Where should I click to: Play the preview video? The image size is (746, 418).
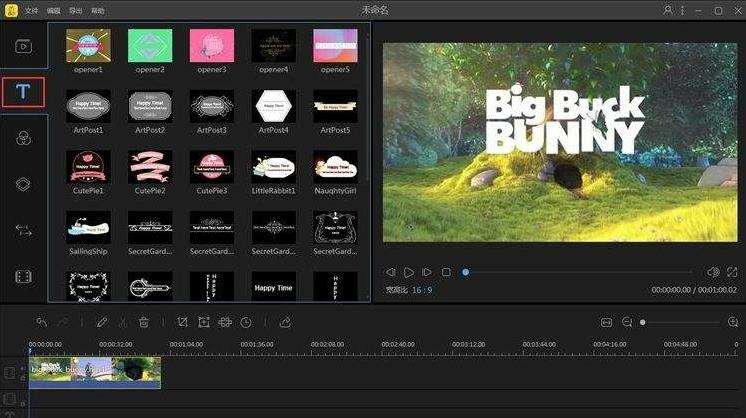408,272
